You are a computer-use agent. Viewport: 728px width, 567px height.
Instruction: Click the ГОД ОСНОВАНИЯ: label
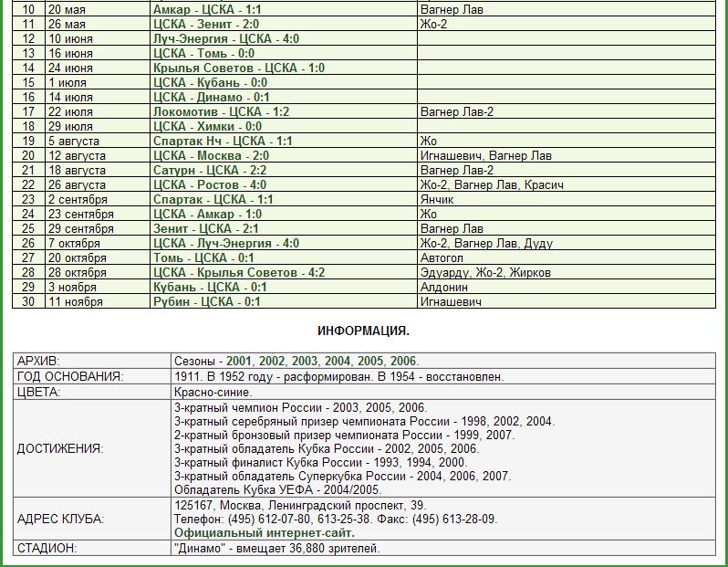[70, 376]
